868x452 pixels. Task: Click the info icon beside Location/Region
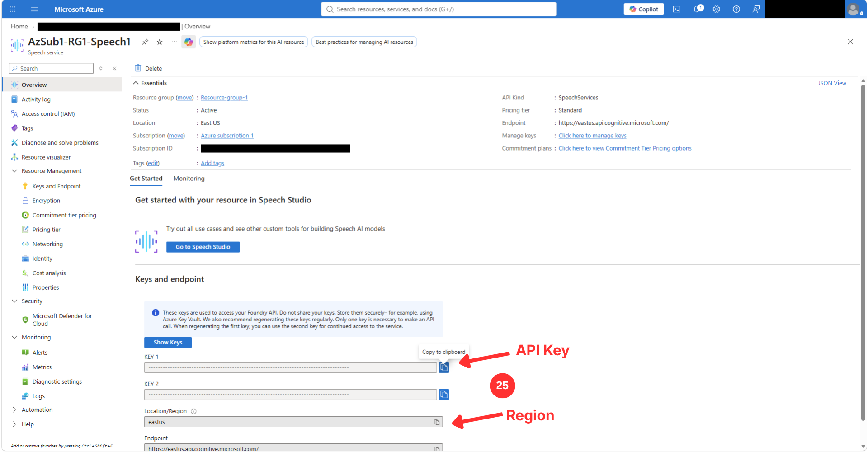point(193,411)
